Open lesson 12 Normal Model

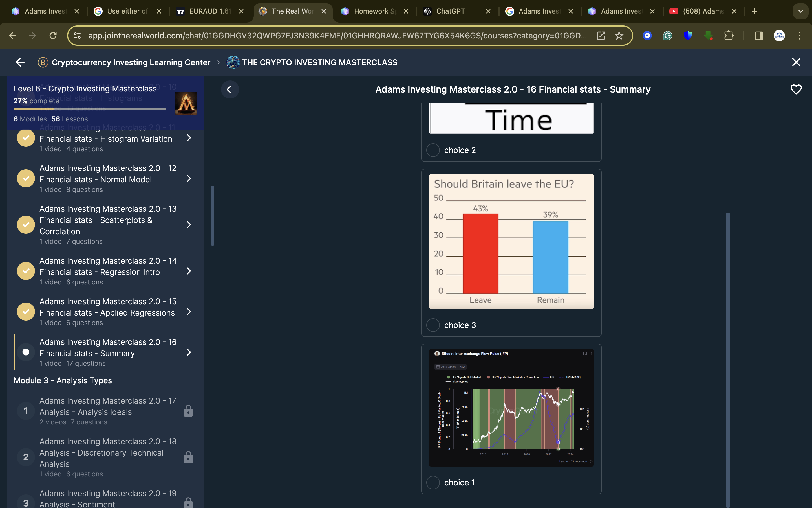(106, 178)
